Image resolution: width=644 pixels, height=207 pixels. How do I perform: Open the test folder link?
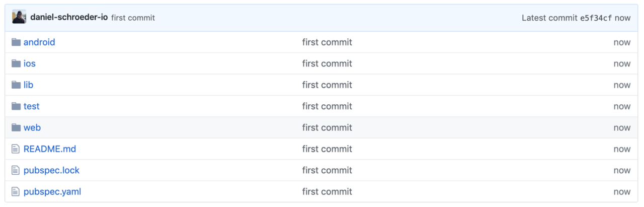[x=31, y=106]
